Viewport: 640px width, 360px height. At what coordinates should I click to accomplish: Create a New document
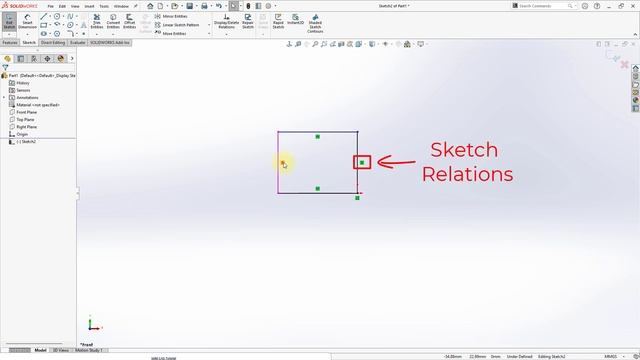[160, 6]
